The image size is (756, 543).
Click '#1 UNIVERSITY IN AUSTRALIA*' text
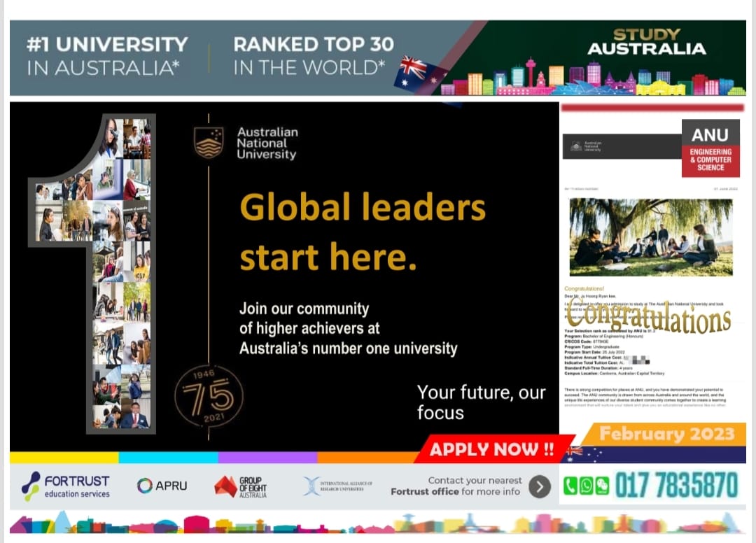(107, 57)
